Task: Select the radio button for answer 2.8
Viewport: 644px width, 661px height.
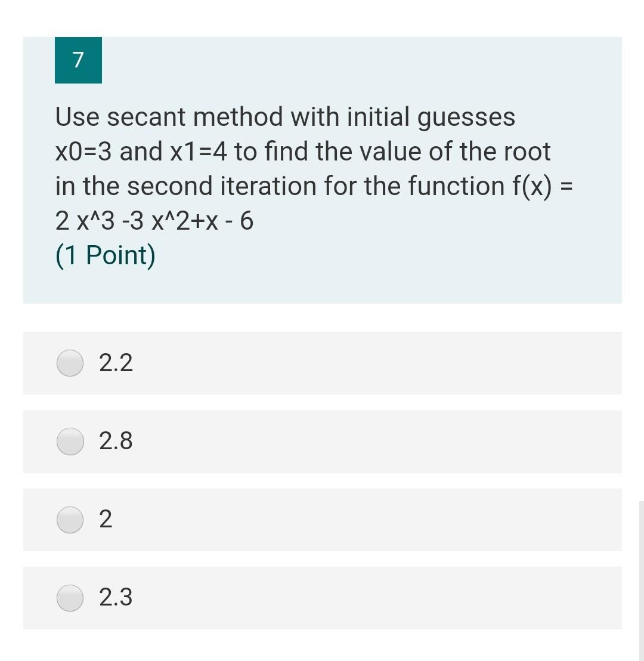Action: click(70, 442)
